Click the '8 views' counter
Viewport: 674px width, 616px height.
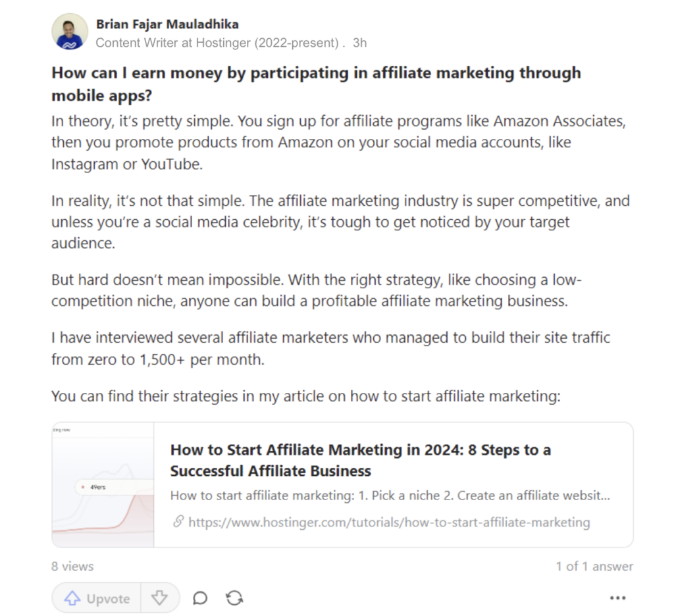point(72,566)
